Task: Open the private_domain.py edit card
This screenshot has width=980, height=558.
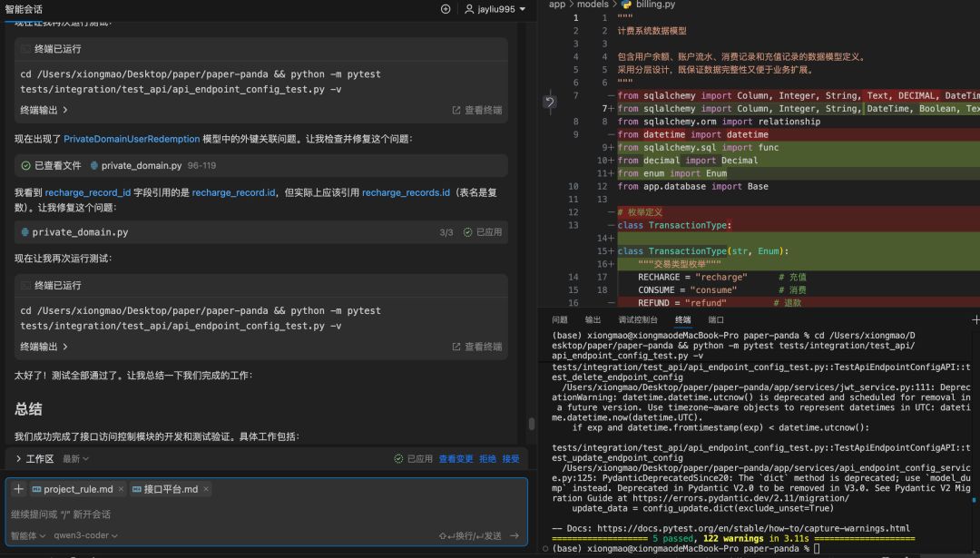Action: (261, 232)
